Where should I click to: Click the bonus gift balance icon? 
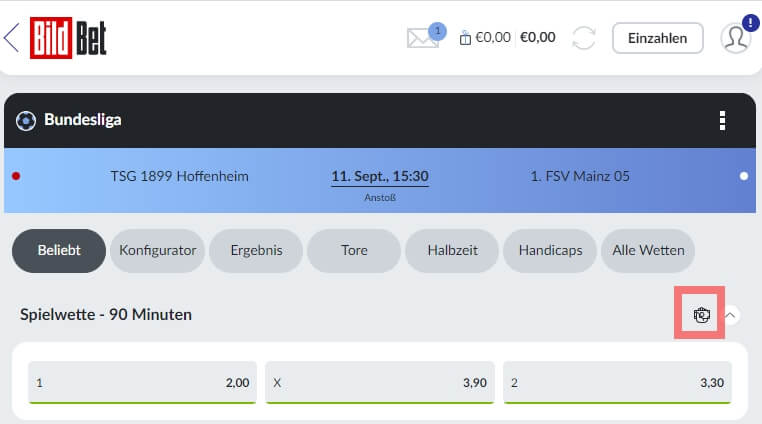[465, 38]
